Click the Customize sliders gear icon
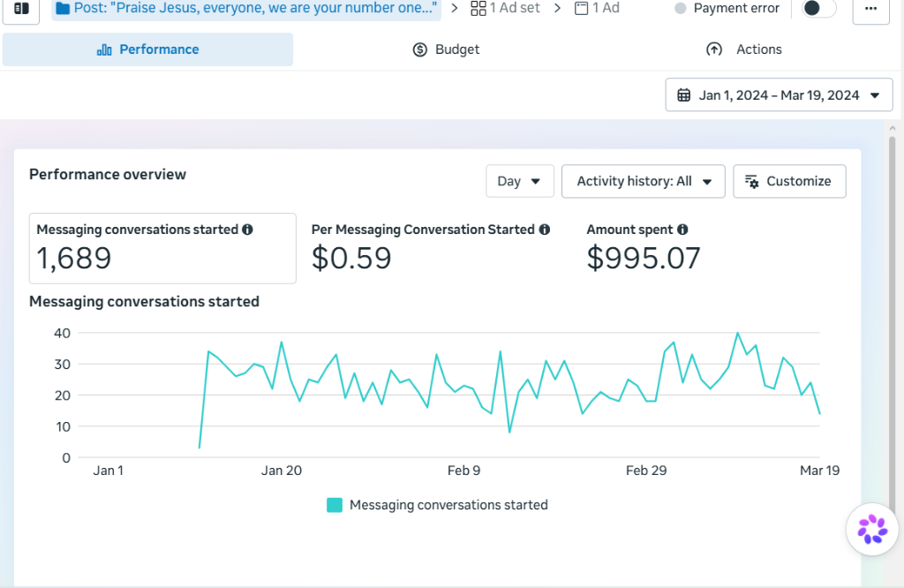 point(751,182)
